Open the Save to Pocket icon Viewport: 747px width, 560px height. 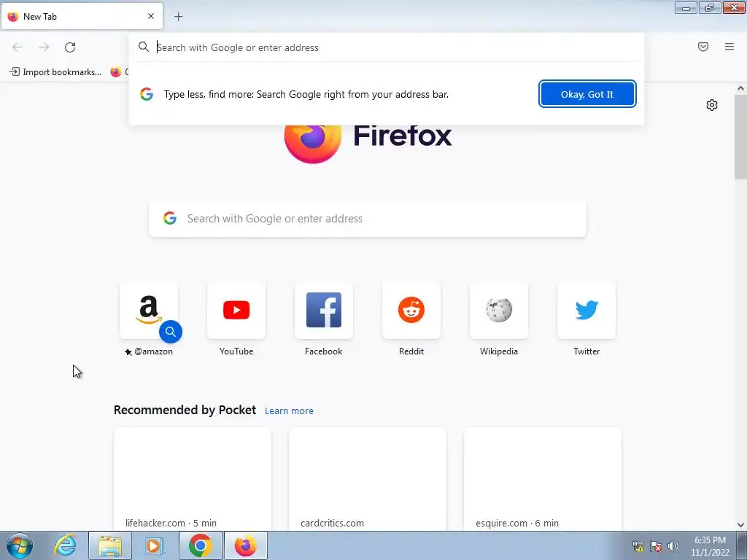point(703,47)
